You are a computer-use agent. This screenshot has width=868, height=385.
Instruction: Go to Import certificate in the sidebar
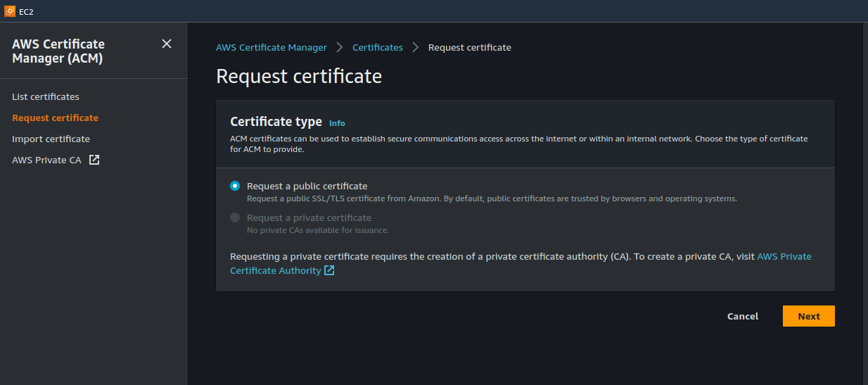click(51, 139)
